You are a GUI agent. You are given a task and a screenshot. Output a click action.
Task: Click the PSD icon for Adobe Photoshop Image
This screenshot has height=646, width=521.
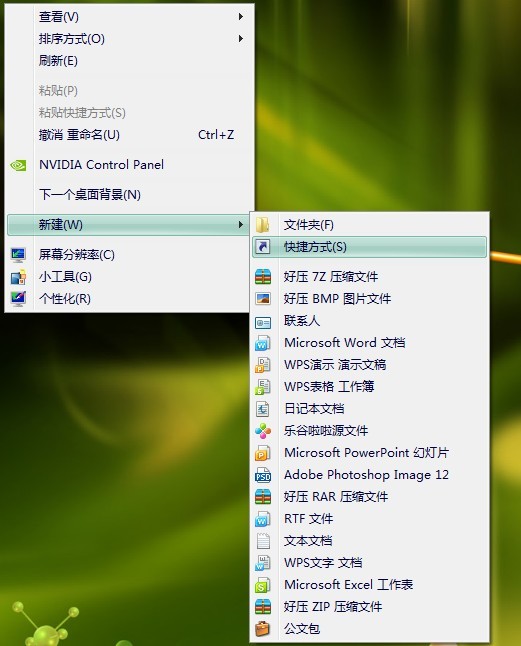point(263,475)
